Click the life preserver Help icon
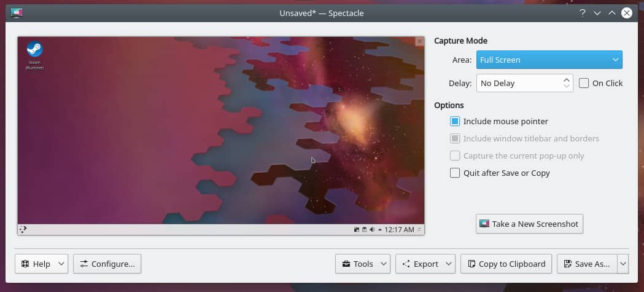Image resolution: width=644 pixels, height=292 pixels. click(x=25, y=264)
